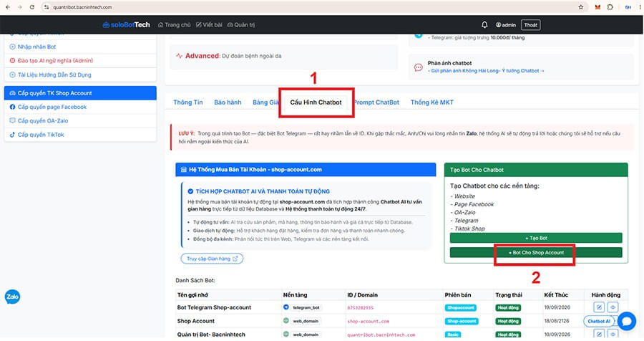Image resolution: width=644 pixels, height=341 pixels.
Task: Open Nhập nhãn Bot sidebar item
Action: click(x=80, y=47)
